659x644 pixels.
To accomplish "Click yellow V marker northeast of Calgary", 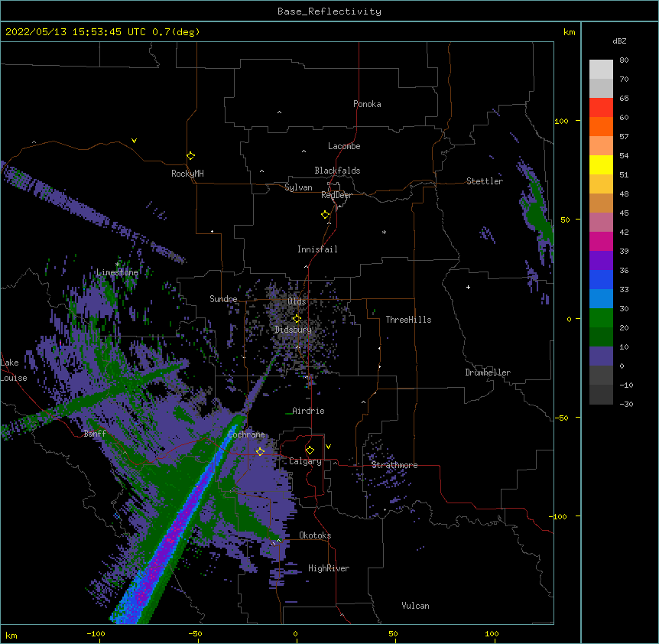I will [x=328, y=447].
